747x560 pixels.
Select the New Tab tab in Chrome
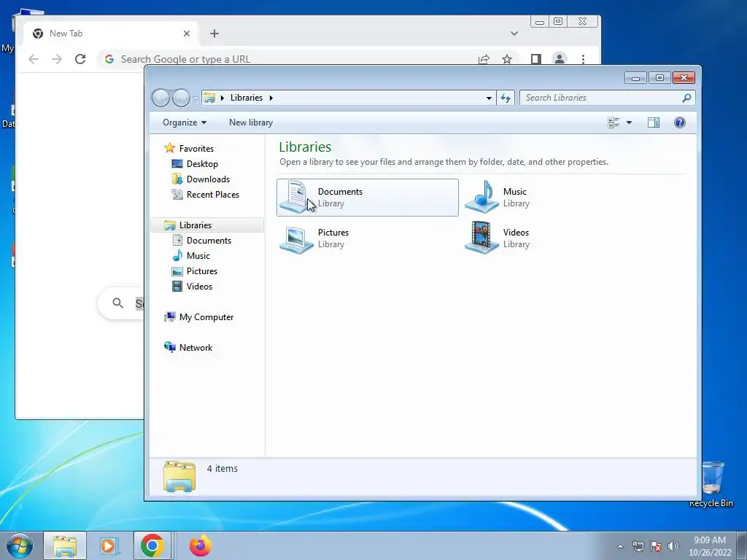(x=112, y=34)
